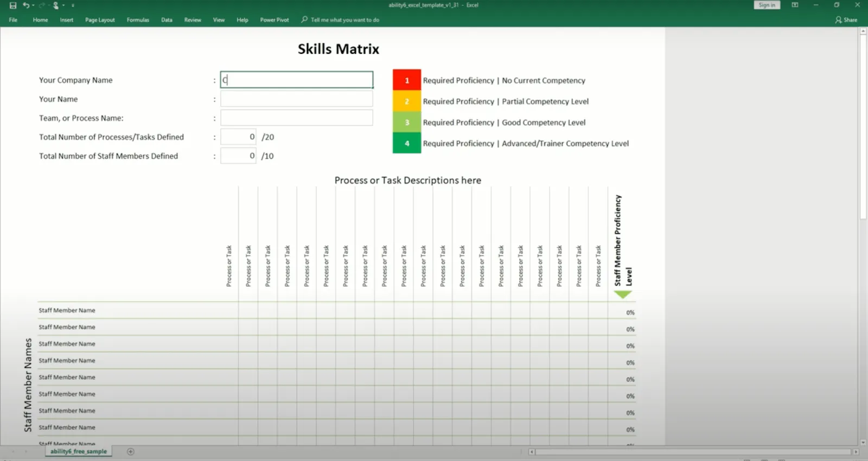Click the horizontal scrollbar right arrow
The height and width of the screenshot is (461, 868).
(856, 451)
